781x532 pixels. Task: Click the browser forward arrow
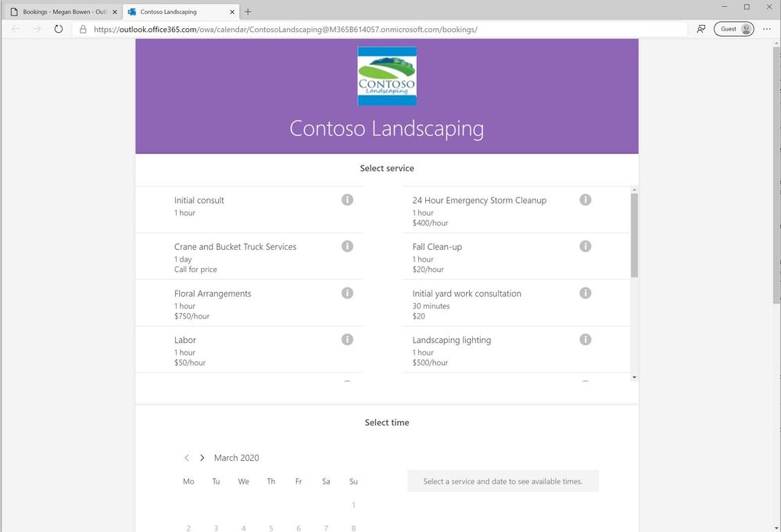coord(37,29)
